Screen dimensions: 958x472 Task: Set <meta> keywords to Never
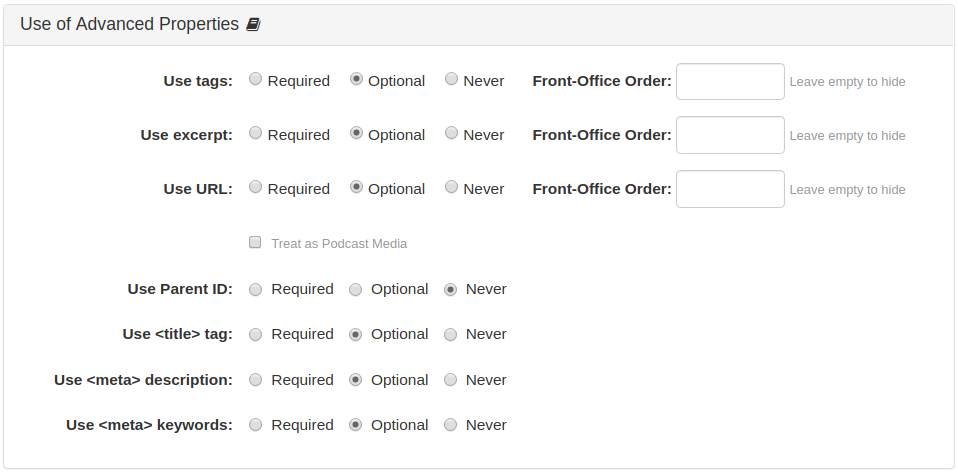pyautogui.click(x=450, y=425)
